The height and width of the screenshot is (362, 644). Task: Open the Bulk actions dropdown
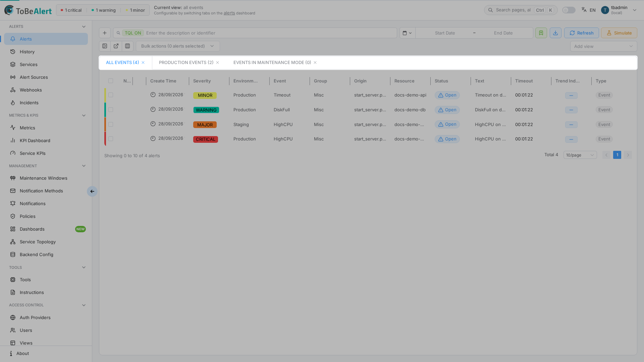point(178,46)
